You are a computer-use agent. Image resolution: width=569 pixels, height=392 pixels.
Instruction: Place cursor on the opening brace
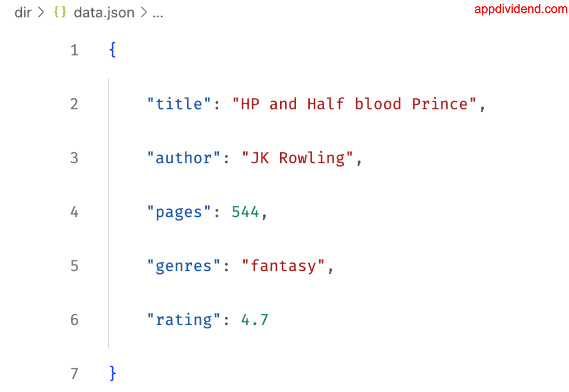tap(112, 49)
